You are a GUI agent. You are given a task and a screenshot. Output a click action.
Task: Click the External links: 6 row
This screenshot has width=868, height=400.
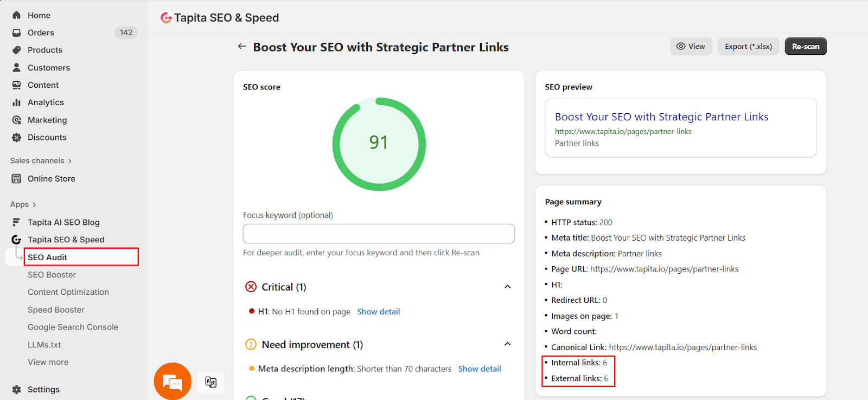(x=580, y=378)
